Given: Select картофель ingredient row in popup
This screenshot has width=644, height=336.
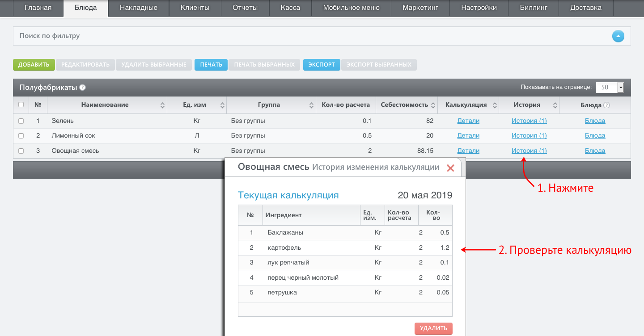Looking at the screenshot, I should click(345, 248).
